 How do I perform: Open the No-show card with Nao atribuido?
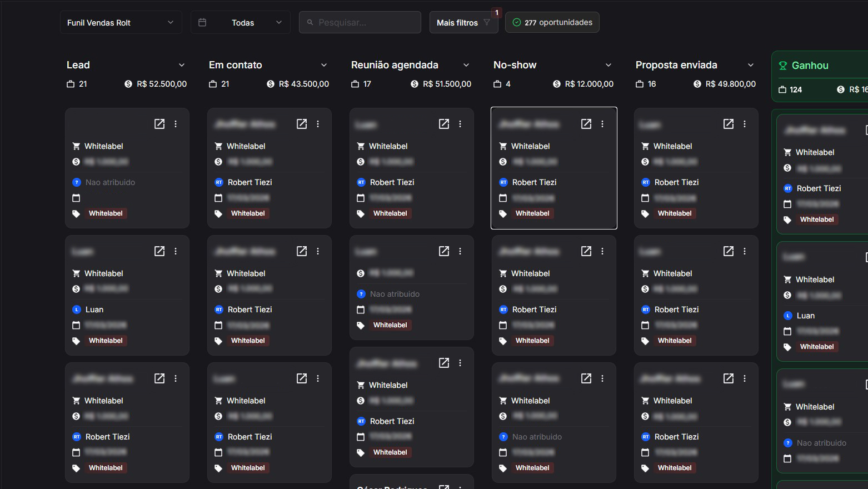click(586, 378)
